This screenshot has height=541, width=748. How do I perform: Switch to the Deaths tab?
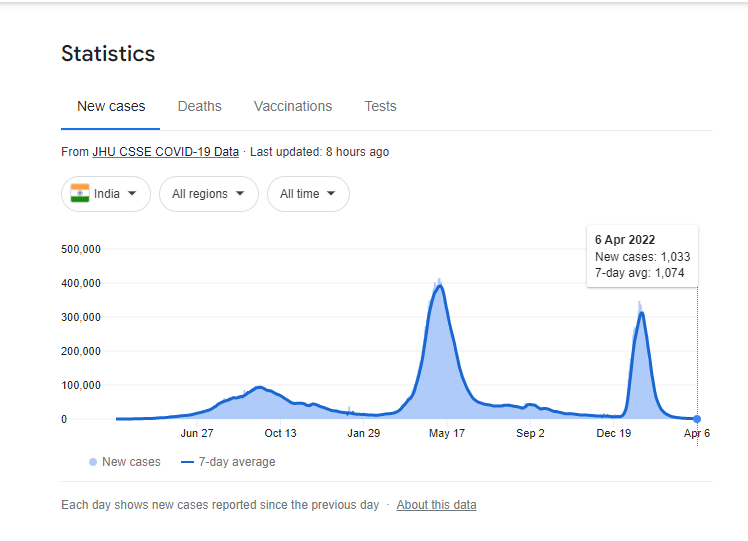tap(200, 106)
